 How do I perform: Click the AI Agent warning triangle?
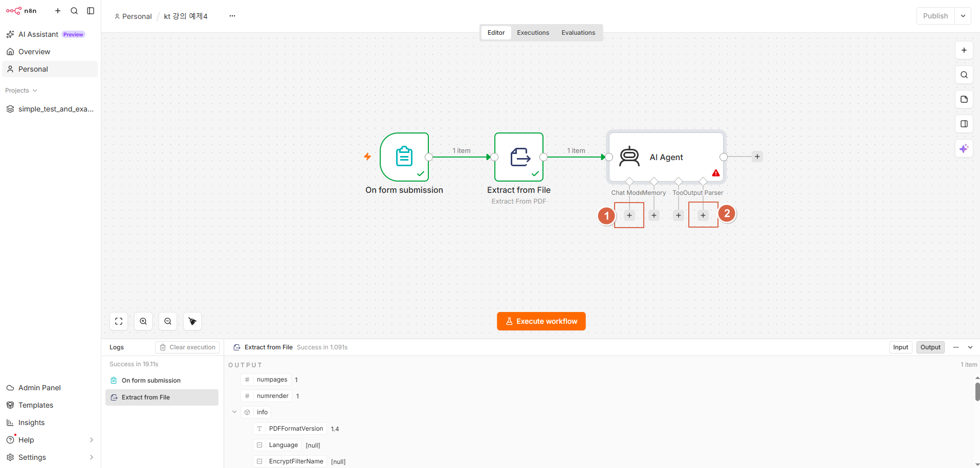tap(716, 173)
